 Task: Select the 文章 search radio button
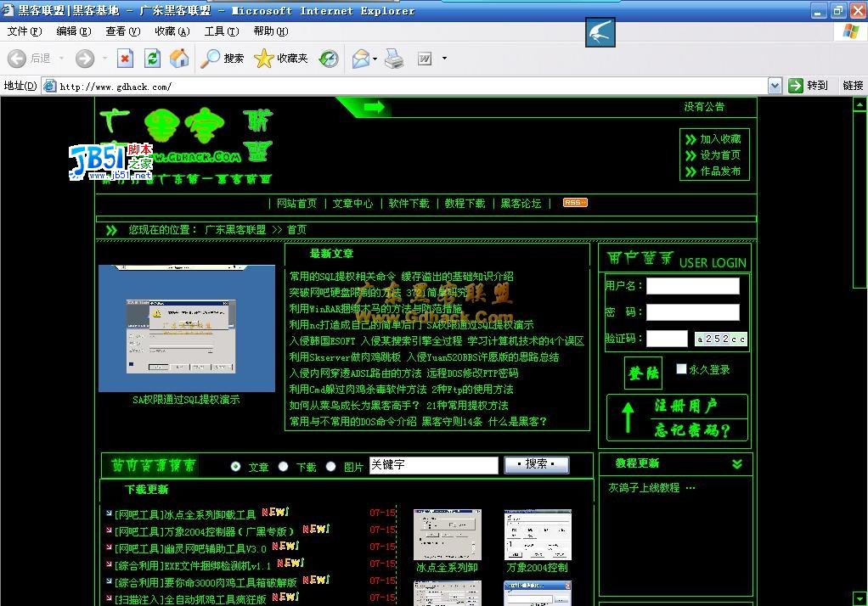click(235, 466)
